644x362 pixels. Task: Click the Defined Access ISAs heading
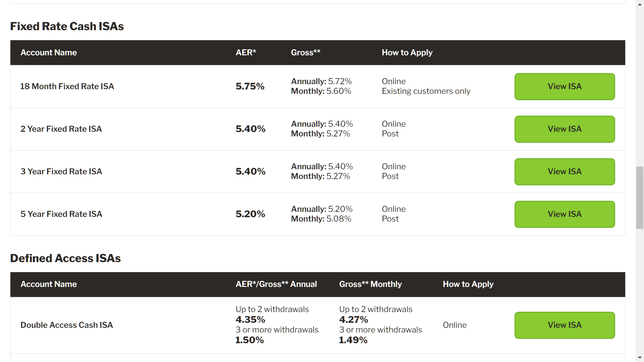click(65, 258)
